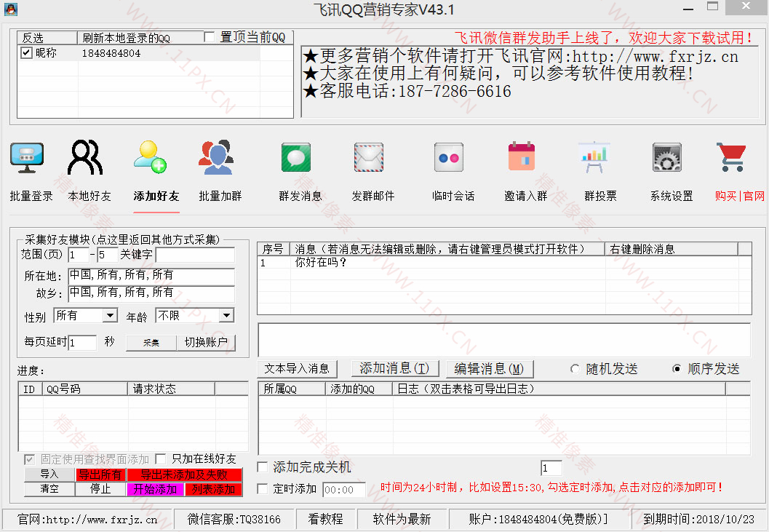Switch to 发群邮件 tab label
Screen dimensions: 769x532
click(x=372, y=196)
